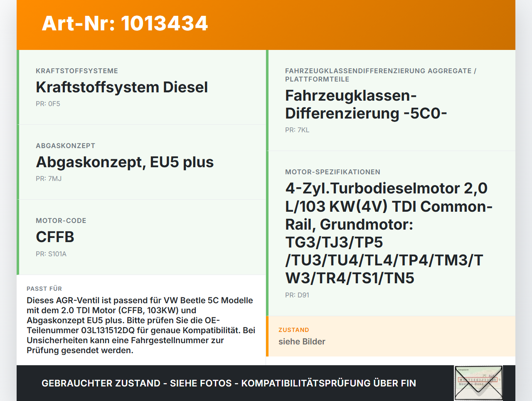This screenshot has height=401, width=532.
Task: Click the MOTOR-SPEZIFIKATIONEN label
Action: pyautogui.click(x=332, y=172)
